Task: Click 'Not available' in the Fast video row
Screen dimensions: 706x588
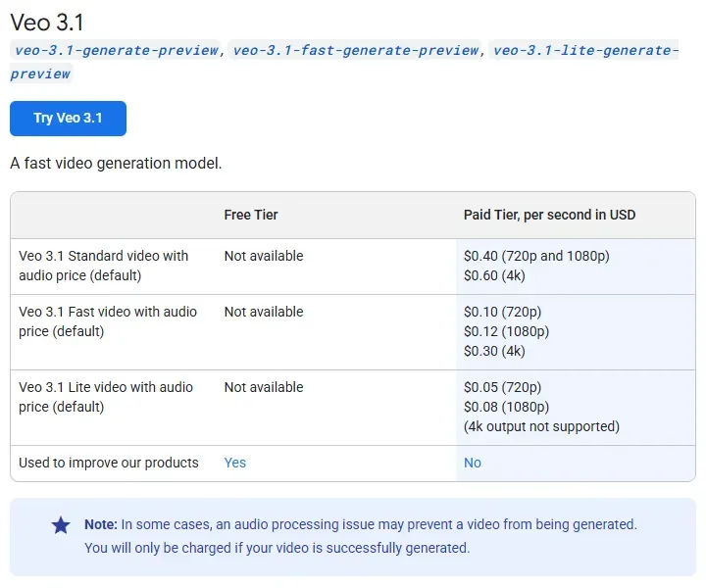Action: tap(264, 312)
